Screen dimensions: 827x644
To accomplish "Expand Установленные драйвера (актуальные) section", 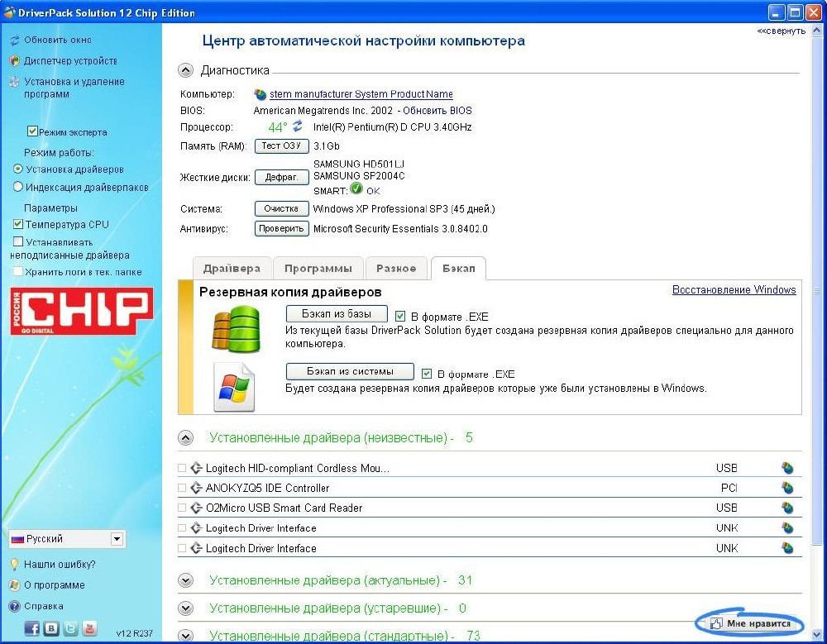I will point(185,580).
